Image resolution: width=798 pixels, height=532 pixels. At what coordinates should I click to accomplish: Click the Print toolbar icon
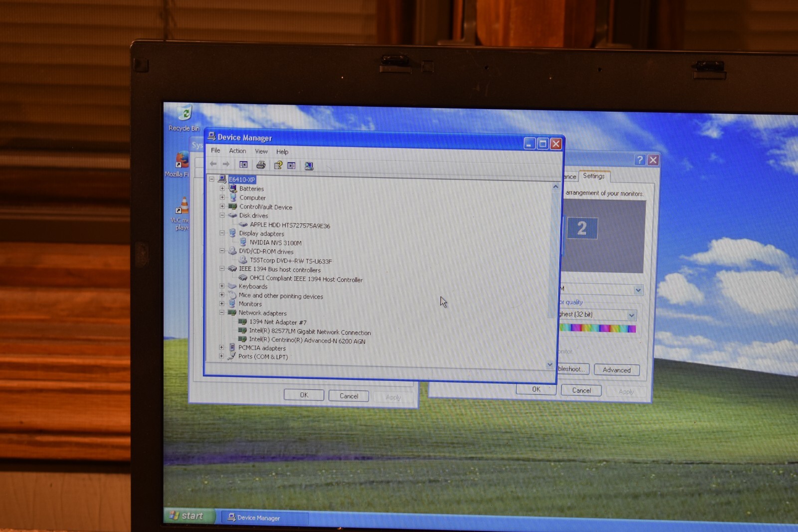coord(261,165)
